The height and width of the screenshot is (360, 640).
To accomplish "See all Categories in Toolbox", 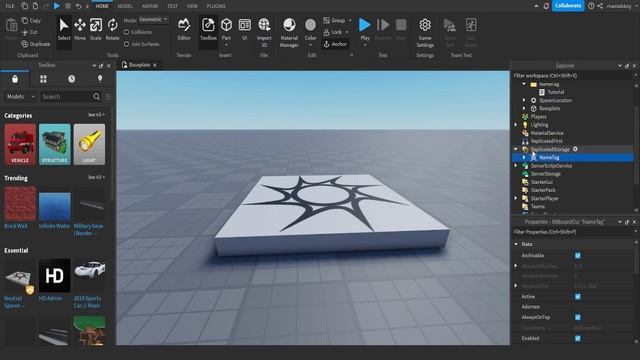I will [x=96, y=115].
